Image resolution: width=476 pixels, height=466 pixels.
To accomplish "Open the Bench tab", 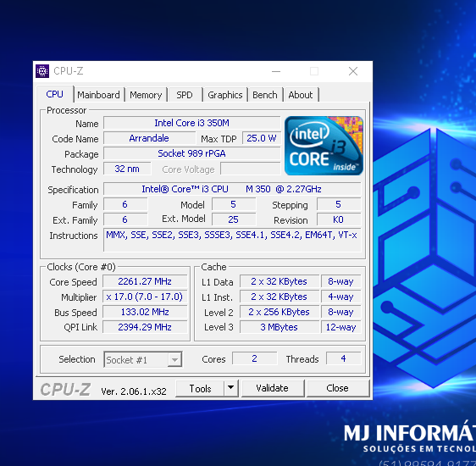I will click(265, 95).
